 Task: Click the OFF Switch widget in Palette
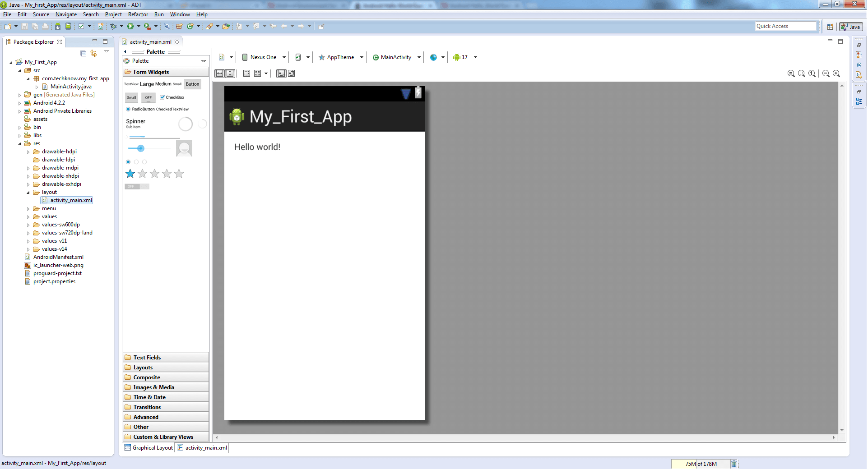pyautogui.click(x=137, y=186)
